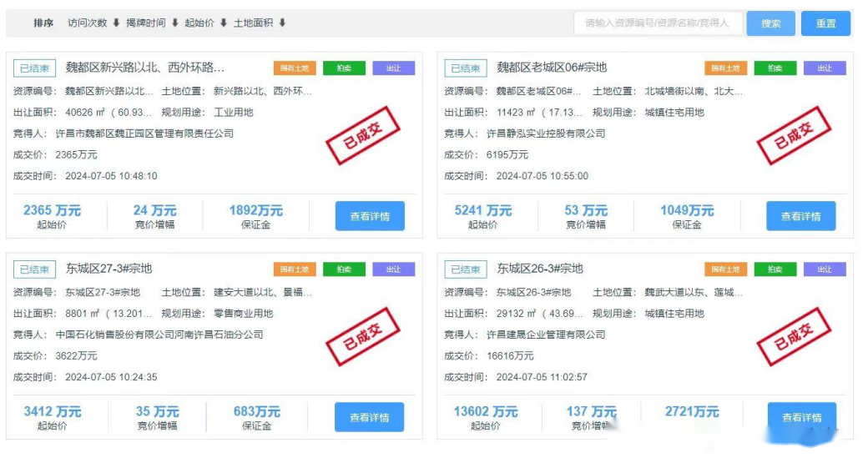Open the 东城区27-3#宗地 title link

[109, 269]
